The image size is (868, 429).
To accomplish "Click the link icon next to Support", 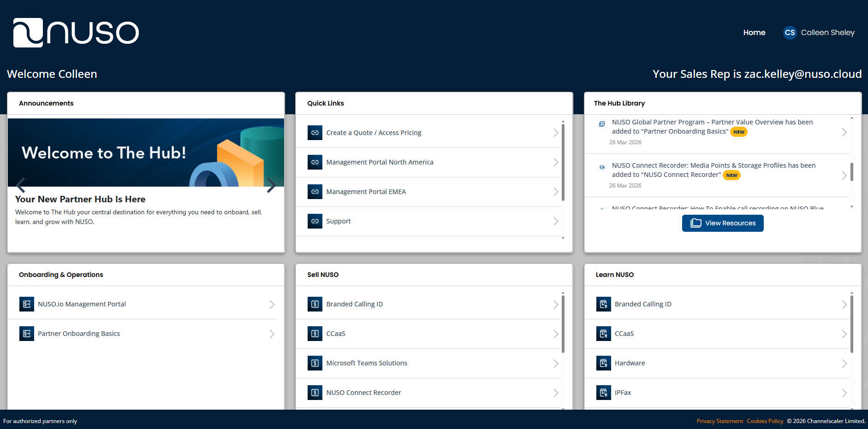I will point(315,221).
